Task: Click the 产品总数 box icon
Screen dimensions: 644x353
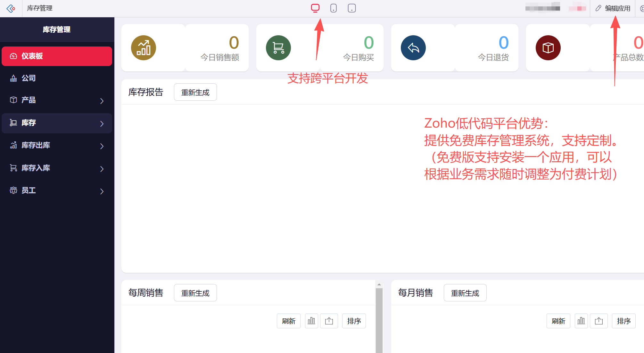Action: click(548, 48)
